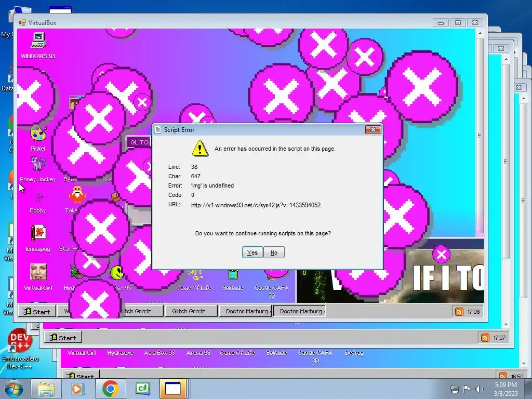Click the 17:07 clock in second window
The width and height of the screenshot is (532, 399).
[499, 338]
